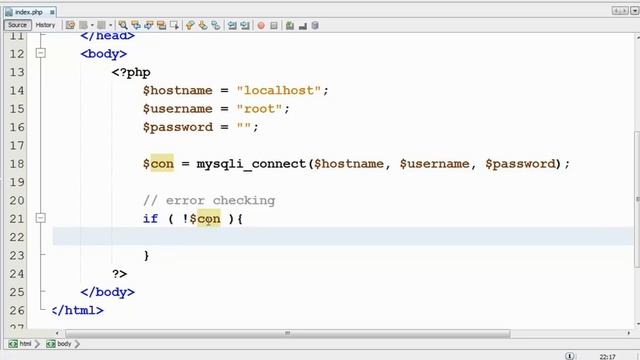640x360 pixels.
Task: Click the if keyword on line 21
Action: pos(150,218)
